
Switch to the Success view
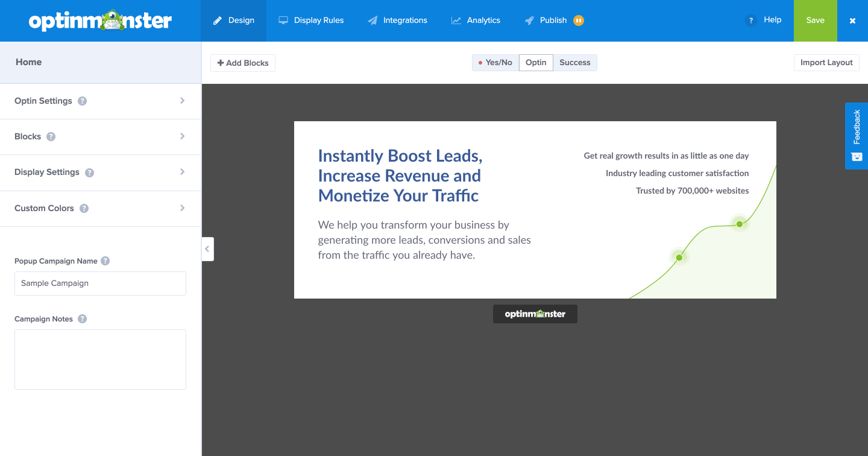click(x=575, y=63)
